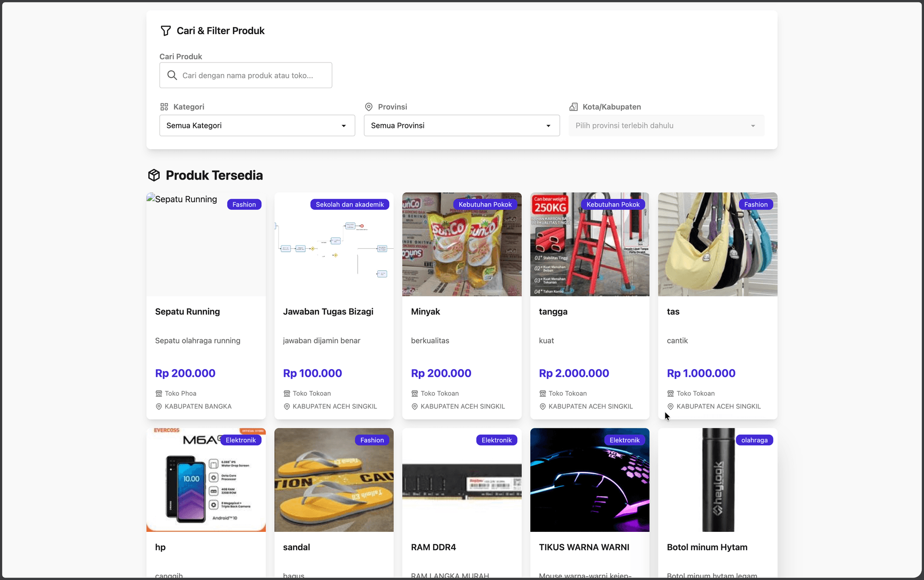Click the Rp 100.000 price

pos(313,374)
